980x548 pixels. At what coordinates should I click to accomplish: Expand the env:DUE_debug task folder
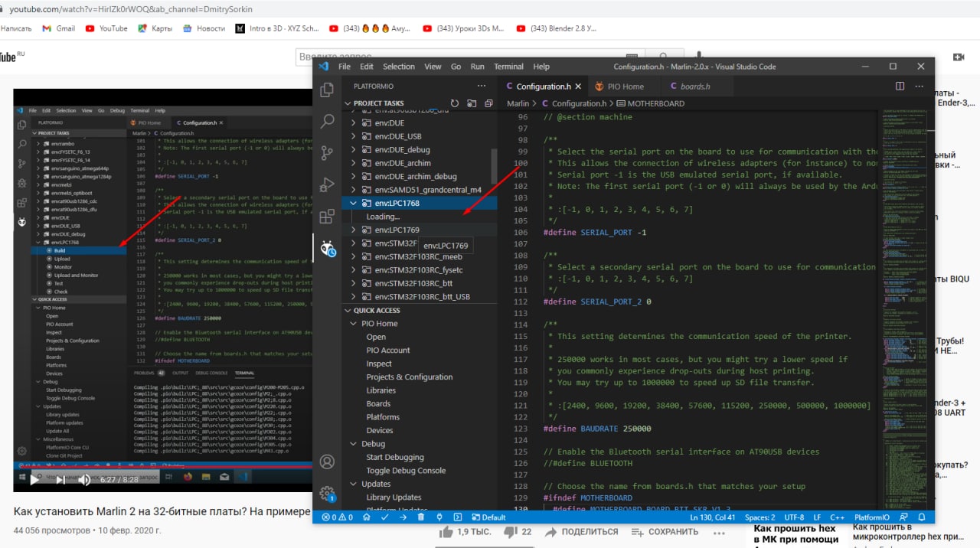353,149
